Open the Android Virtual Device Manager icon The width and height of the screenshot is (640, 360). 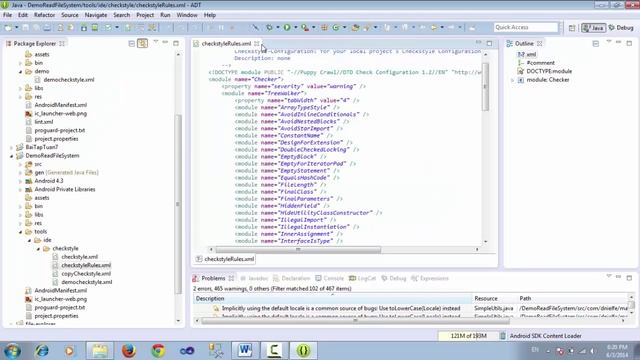click(x=94, y=28)
